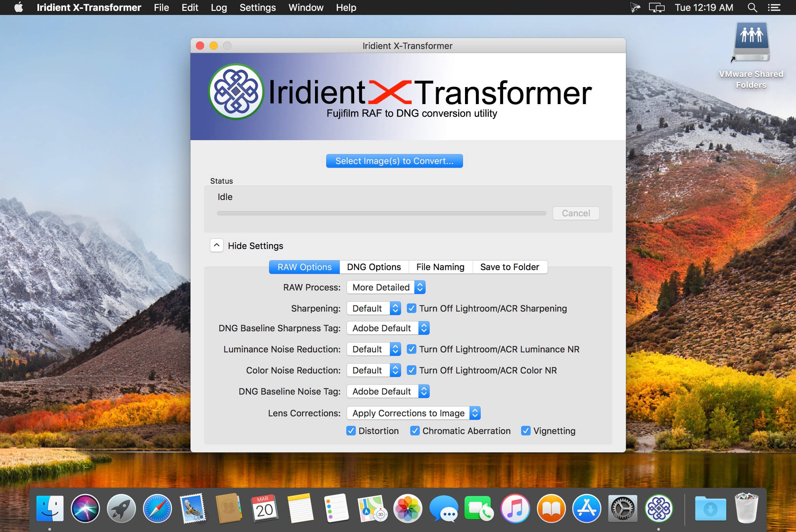Open Calendar showing MAR 20
Image resolution: width=796 pixels, height=532 pixels.
(x=265, y=509)
